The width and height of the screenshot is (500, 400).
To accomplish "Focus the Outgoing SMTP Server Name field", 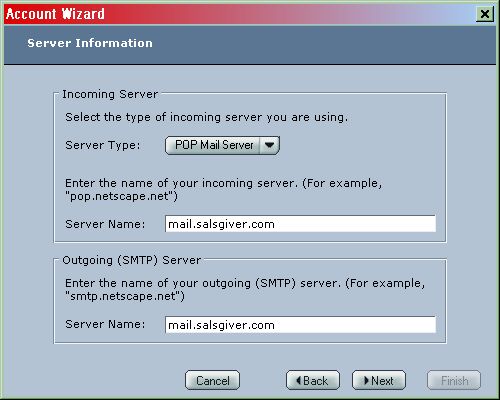I will pos(300,325).
